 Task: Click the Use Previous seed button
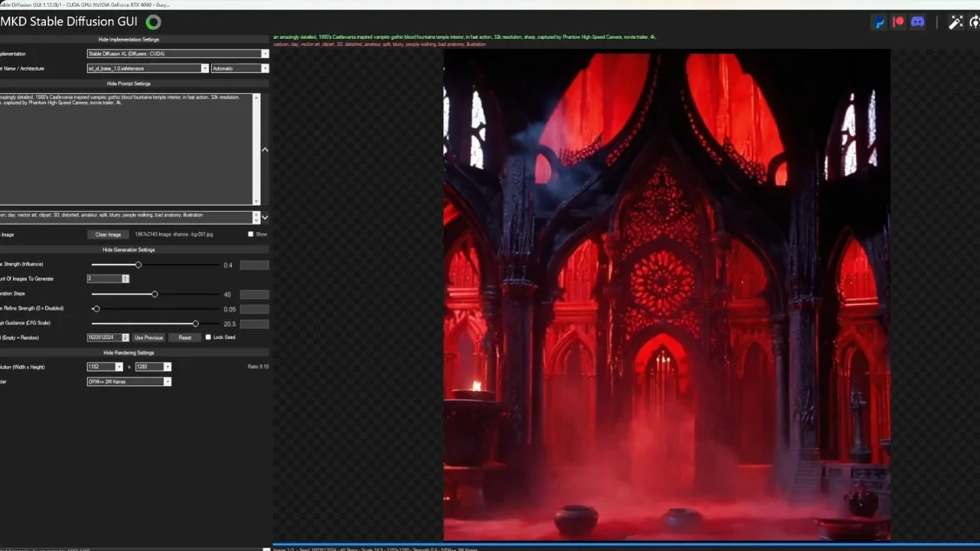[x=149, y=337]
